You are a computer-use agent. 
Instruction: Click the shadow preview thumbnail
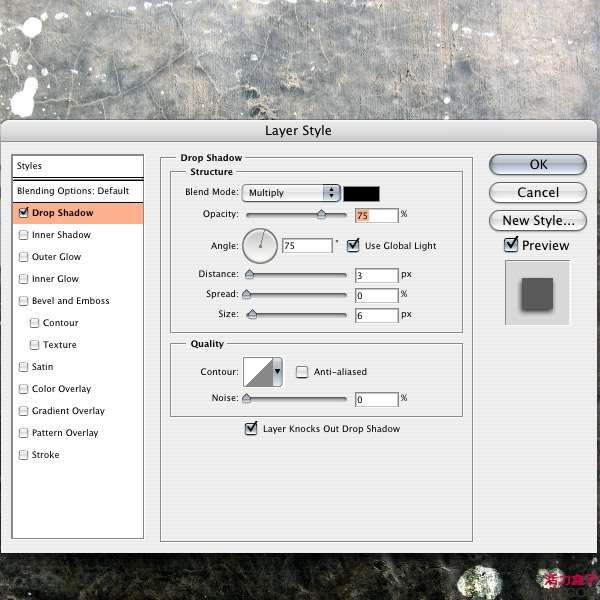coord(538,293)
